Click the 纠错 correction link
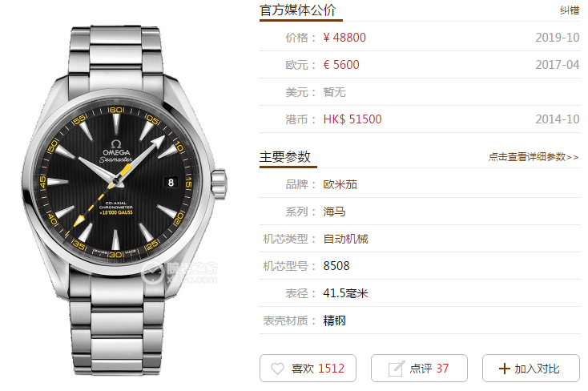Viewport: 588px width, 391px height. point(570,10)
